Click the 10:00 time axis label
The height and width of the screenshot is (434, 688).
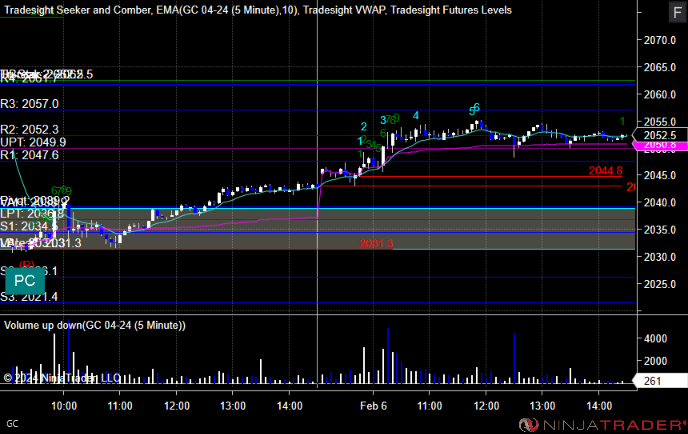coord(64,406)
